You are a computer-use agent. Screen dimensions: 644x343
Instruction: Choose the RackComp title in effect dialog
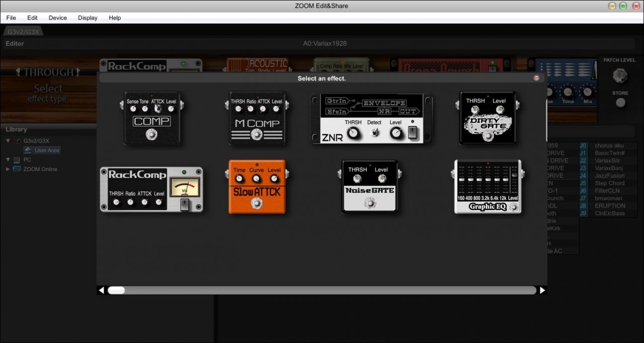point(137,175)
